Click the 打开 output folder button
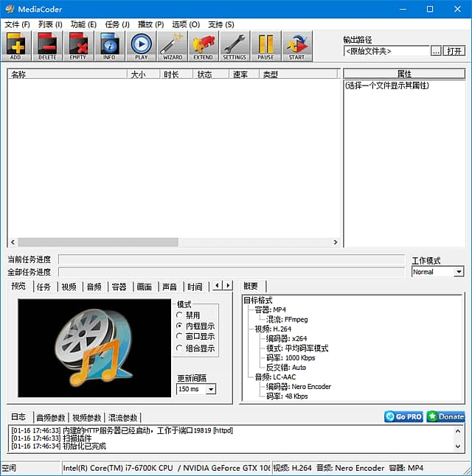The width and height of the screenshot is (472, 476). 454,51
